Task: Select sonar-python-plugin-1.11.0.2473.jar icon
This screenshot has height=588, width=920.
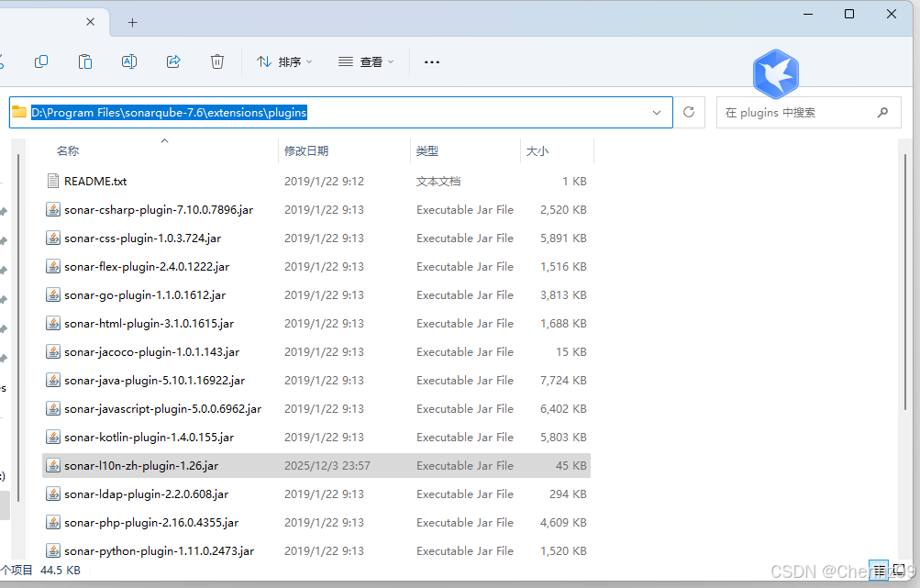Action: click(x=53, y=551)
